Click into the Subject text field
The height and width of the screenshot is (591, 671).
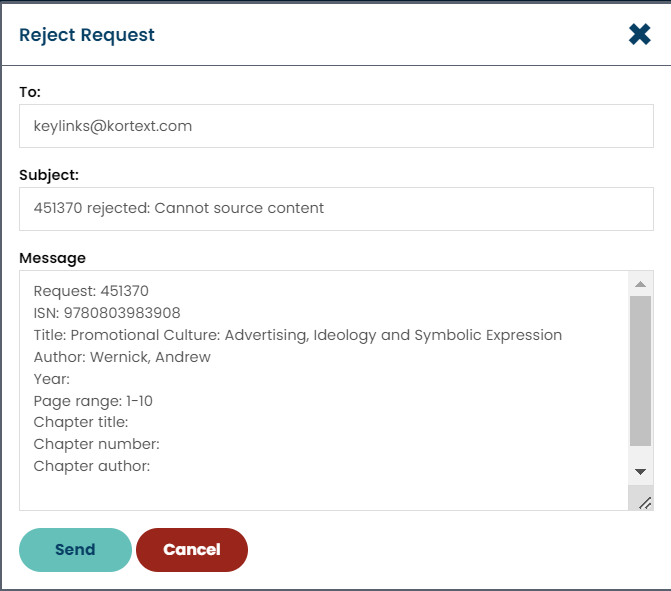[x=335, y=209]
